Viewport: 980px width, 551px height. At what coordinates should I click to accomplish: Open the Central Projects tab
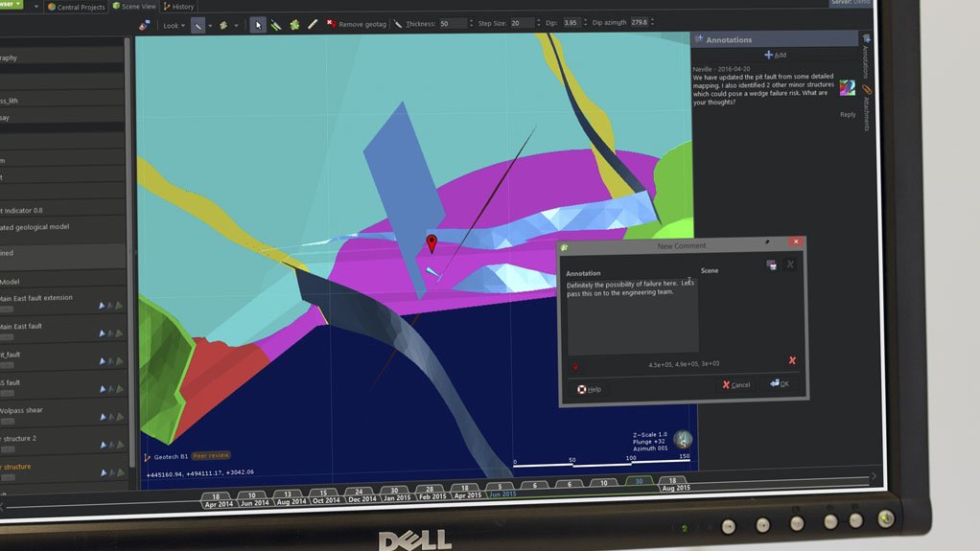77,7
